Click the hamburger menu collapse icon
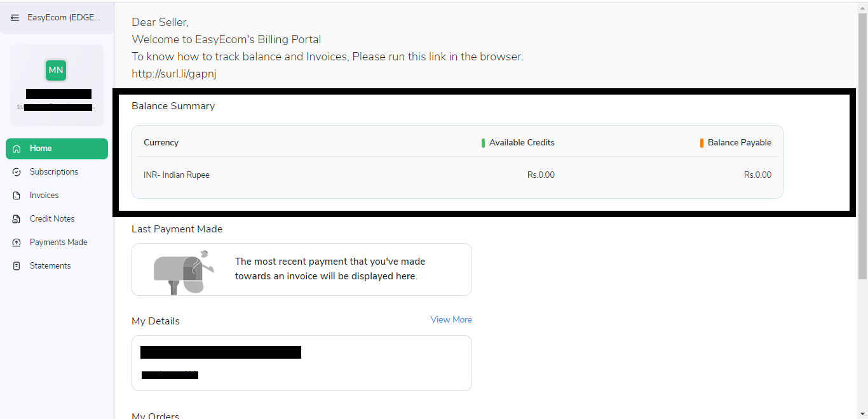 click(x=15, y=18)
